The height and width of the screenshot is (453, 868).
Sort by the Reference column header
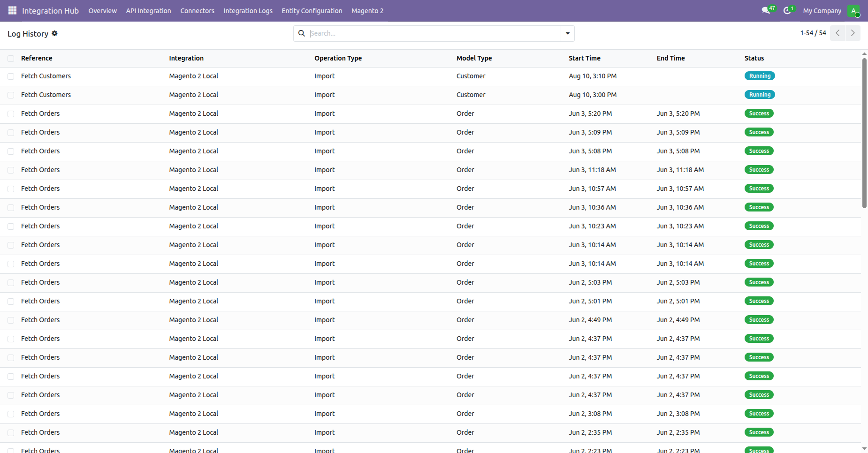(37, 58)
